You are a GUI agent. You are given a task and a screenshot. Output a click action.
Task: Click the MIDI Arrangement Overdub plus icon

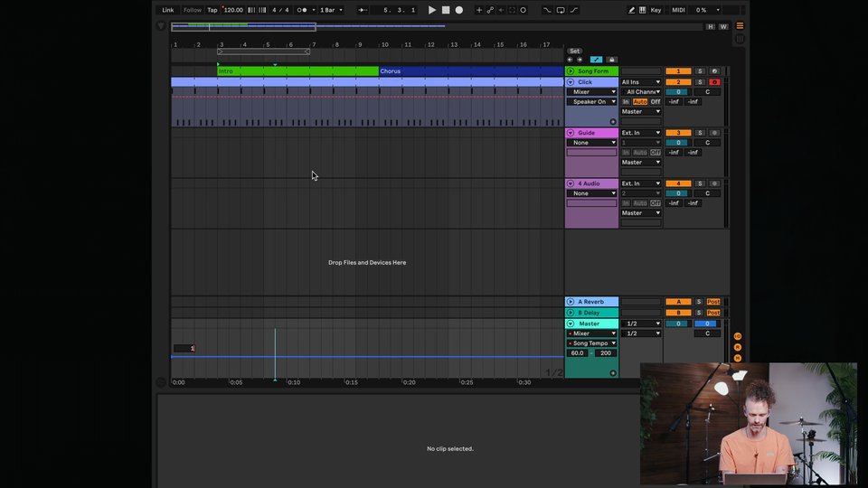point(479,10)
